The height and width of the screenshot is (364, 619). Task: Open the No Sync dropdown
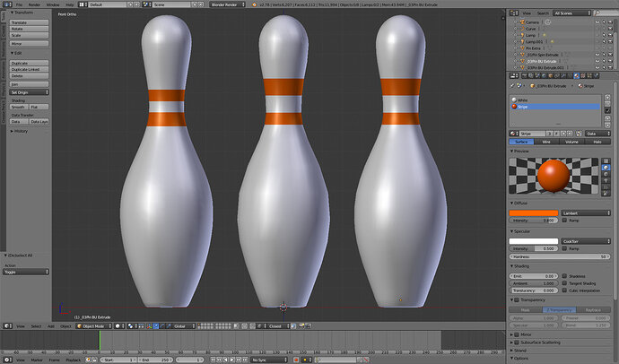[269, 360]
